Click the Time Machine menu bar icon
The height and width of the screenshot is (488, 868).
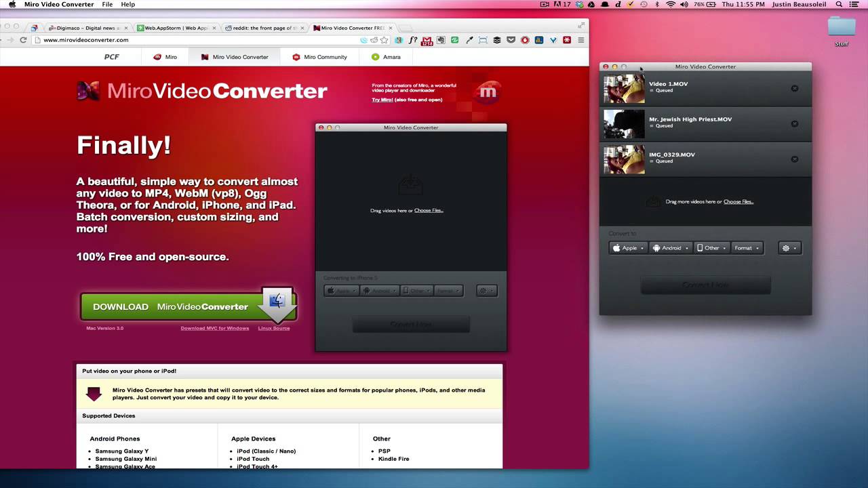pyautogui.click(x=644, y=4)
